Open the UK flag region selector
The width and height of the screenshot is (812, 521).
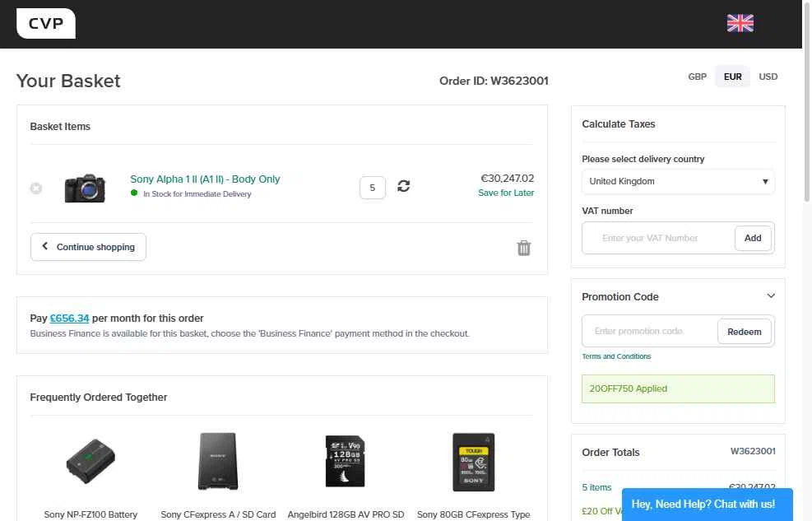pyautogui.click(x=740, y=23)
